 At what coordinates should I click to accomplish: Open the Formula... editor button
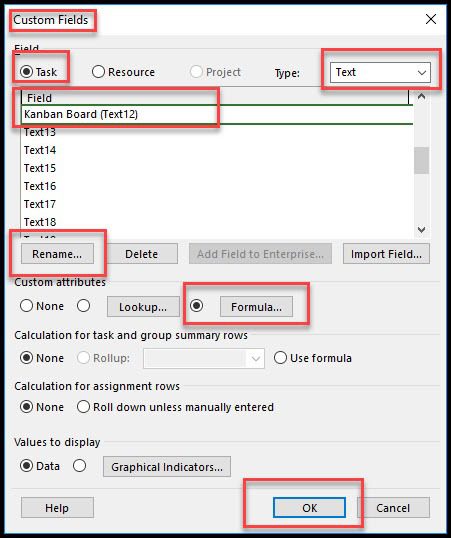tap(256, 307)
